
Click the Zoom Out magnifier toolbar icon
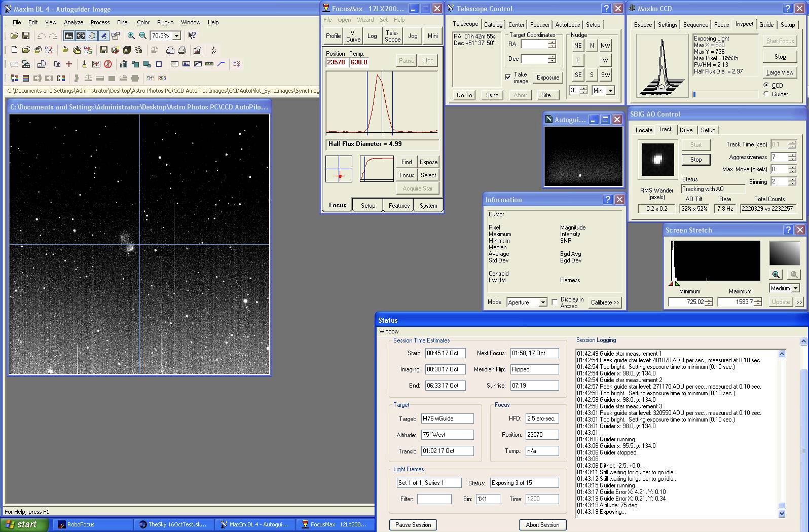(x=143, y=35)
